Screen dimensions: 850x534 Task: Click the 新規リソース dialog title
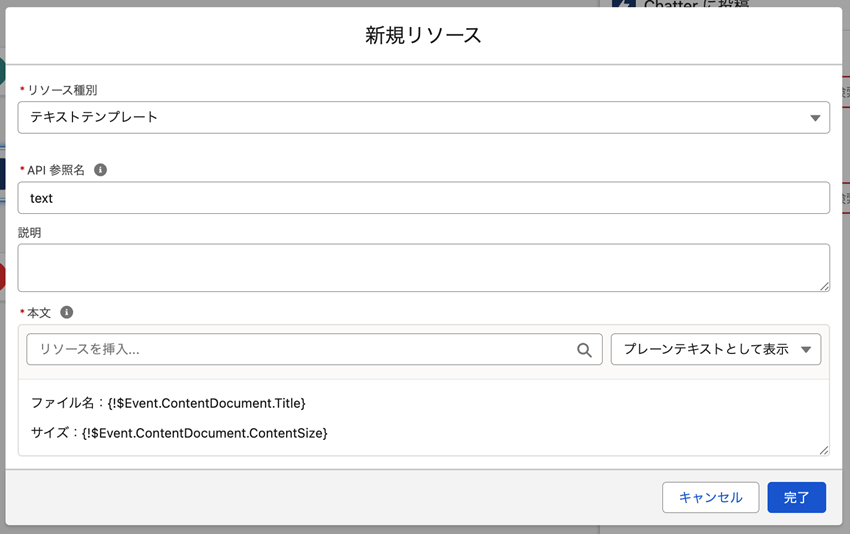423,36
